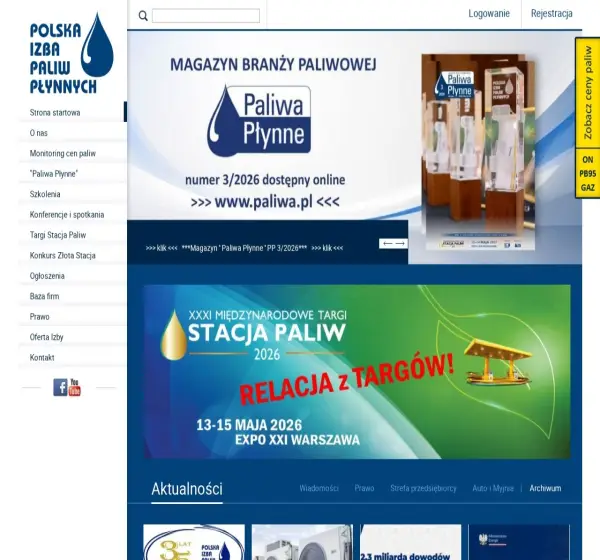Viewport: 600px width, 560px height.
Task: Open the Facebook icon in sidebar
Action: (x=60, y=387)
